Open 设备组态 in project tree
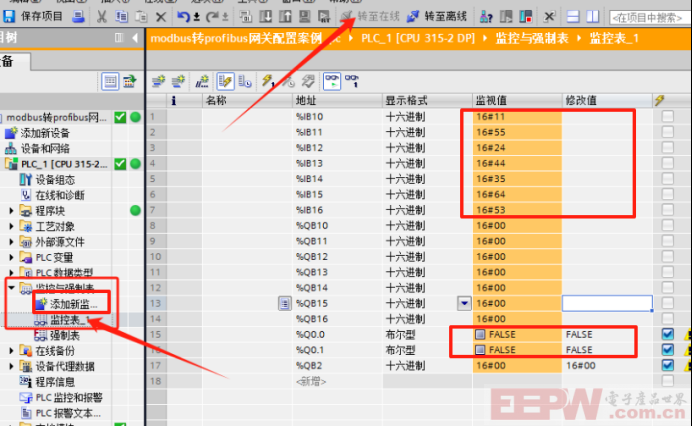Image resolution: width=692 pixels, height=426 pixels. [x=55, y=180]
